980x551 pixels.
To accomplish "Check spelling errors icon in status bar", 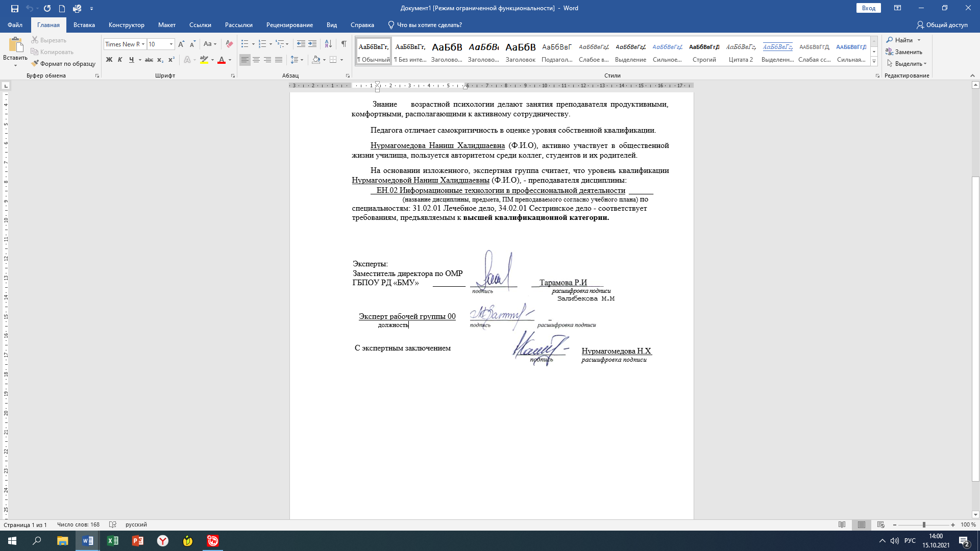I will (113, 524).
